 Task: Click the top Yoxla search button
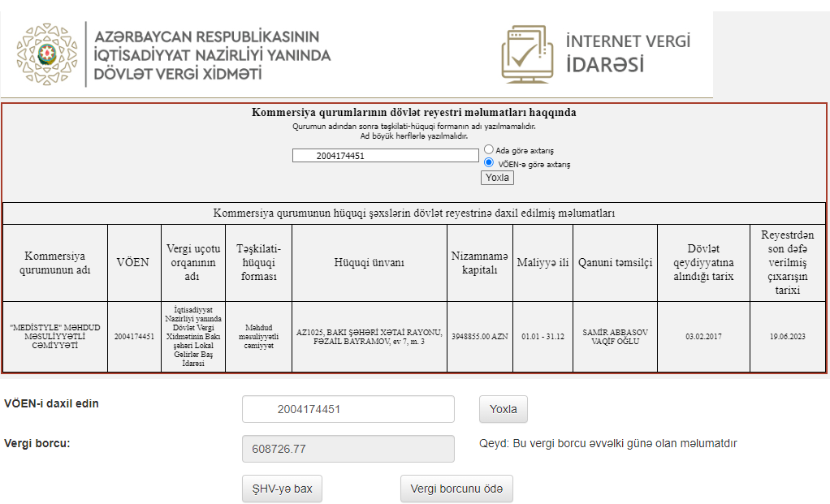[496, 177]
